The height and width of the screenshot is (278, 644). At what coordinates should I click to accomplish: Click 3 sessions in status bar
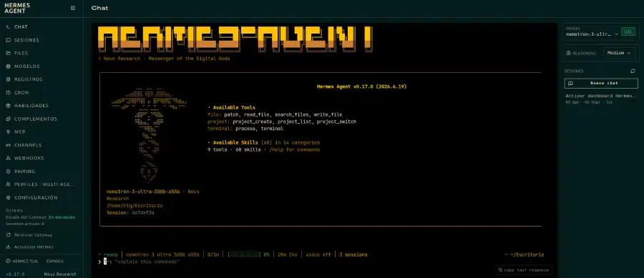[353, 254]
